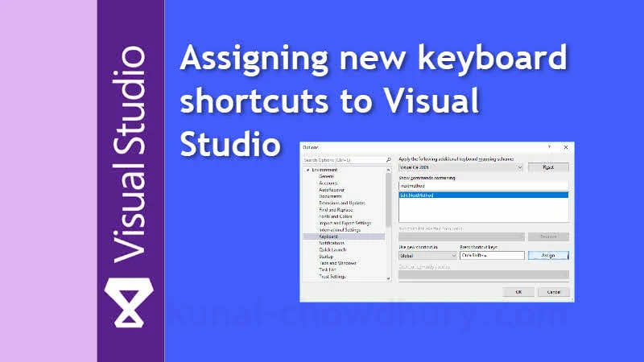Click the search magnifier icon in Options
The image size is (644, 362).
click(x=388, y=159)
